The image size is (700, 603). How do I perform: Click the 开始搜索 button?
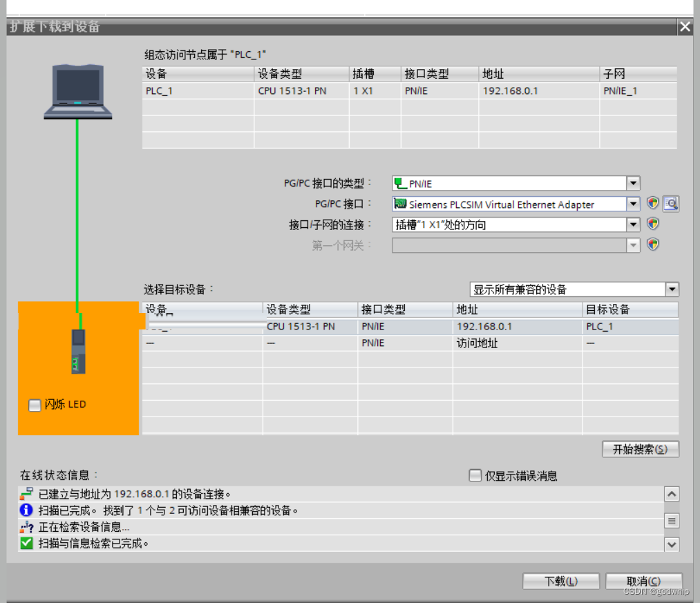point(640,449)
